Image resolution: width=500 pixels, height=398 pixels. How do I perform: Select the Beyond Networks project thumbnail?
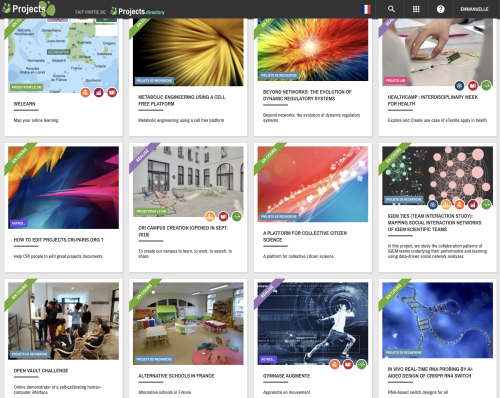point(313,50)
